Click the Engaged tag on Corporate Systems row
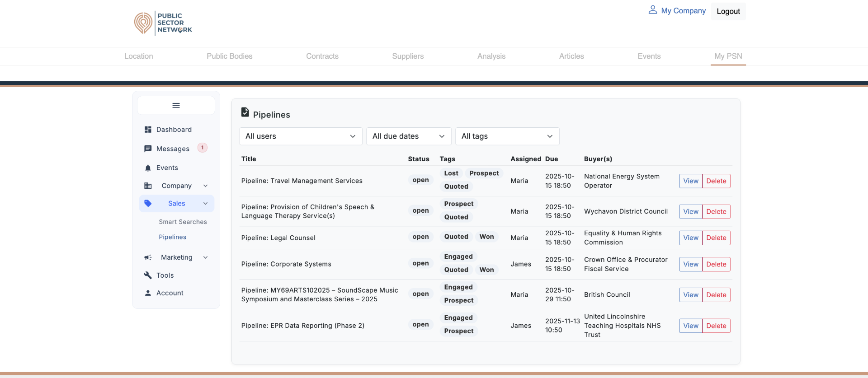This screenshot has height=378, width=868. [458, 257]
